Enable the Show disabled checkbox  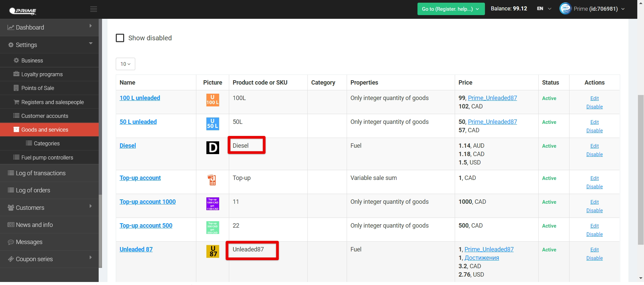(x=120, y=38)
